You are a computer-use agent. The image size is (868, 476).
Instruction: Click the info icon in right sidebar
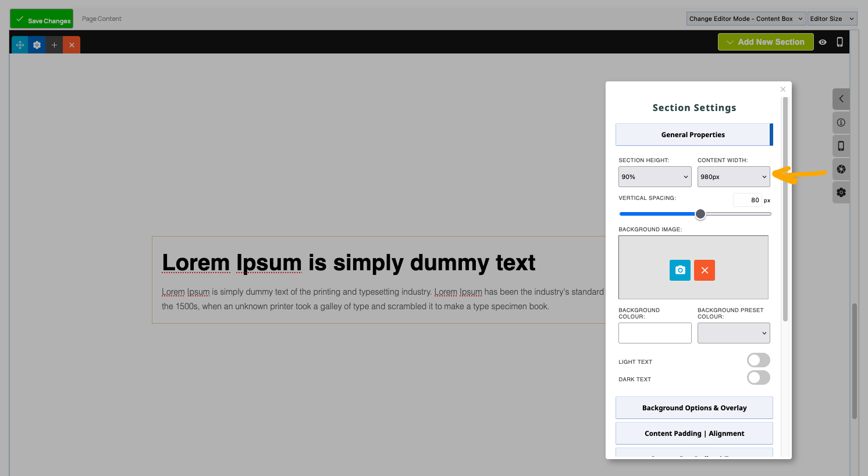(841, 123)
